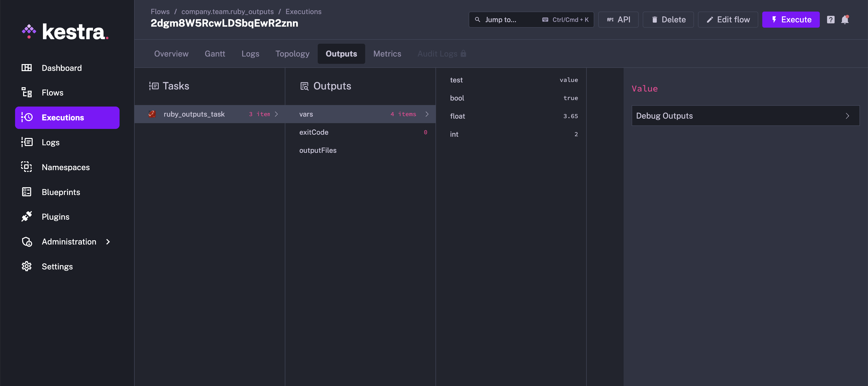Select the Blueprints sidebar icon

click(x=27, y=192)
